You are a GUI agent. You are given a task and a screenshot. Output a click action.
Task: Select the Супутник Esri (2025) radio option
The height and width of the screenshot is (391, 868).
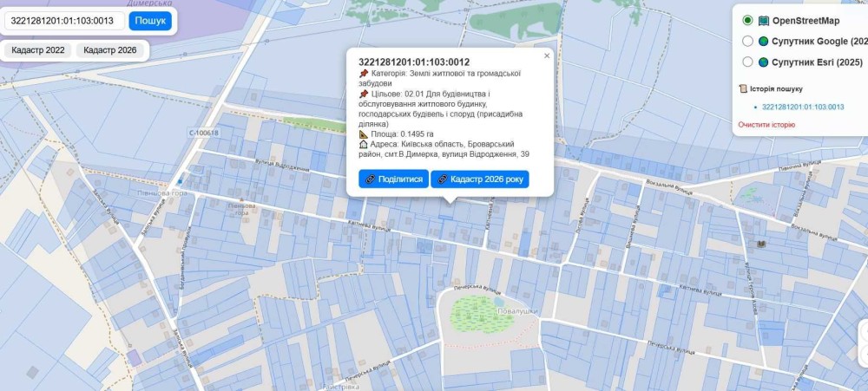click(747, 62)
